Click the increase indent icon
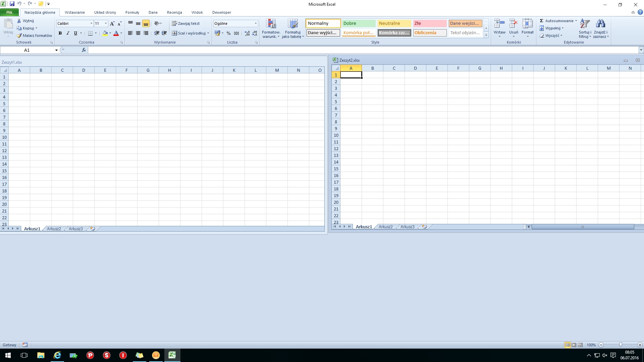Viewport: 644px width, 362px height. pyautogui.click(x=164, y=33)
